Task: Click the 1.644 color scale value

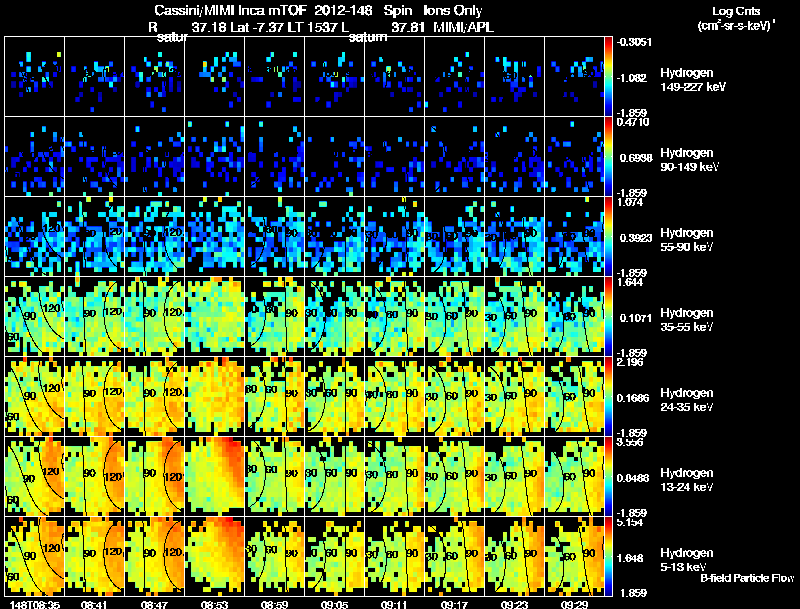Action: (630, 282)
